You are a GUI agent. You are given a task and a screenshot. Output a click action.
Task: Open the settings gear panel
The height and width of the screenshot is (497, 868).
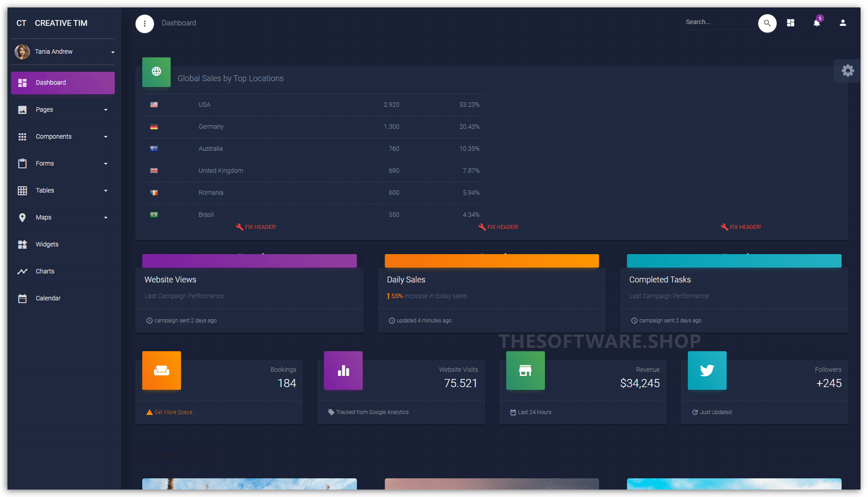847,71
